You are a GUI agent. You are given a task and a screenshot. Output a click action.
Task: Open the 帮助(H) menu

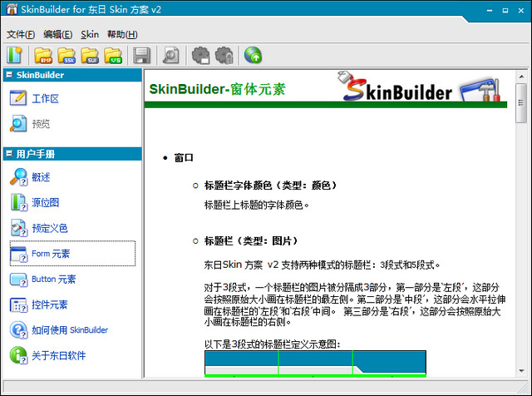point(122,34)
